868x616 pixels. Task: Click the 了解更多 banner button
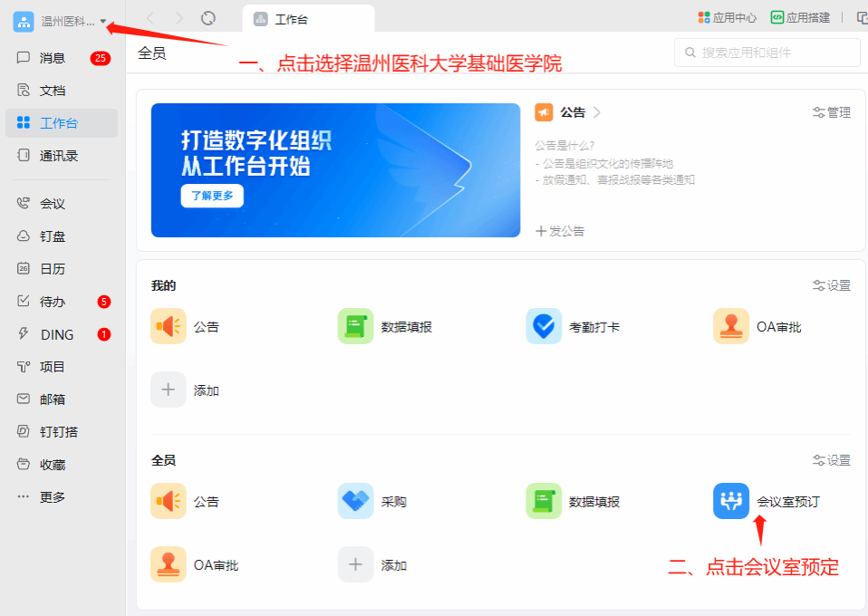[x=212, y=196]
